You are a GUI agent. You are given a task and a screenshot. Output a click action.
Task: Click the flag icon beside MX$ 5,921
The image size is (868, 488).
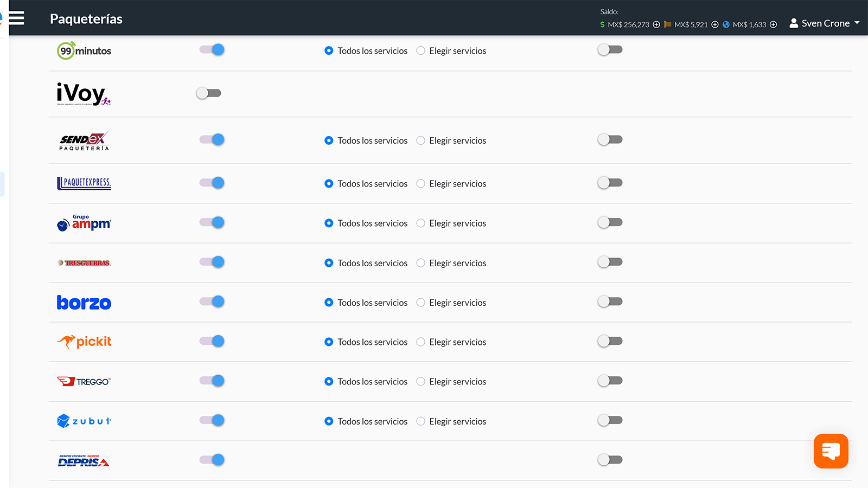(668, 24)
